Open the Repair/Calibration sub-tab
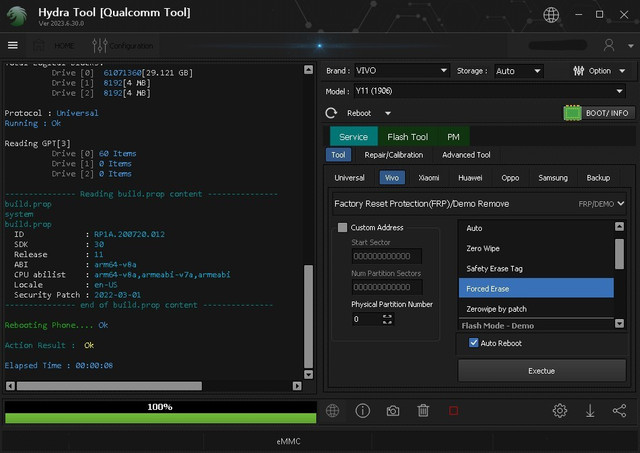The height and width of the screenshot is (453, 640). click(393, 155)
